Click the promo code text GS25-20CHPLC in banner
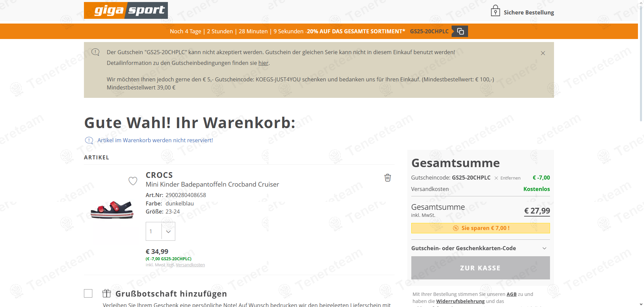Screen dimensions: 644x307 click(x=429, y=31)
